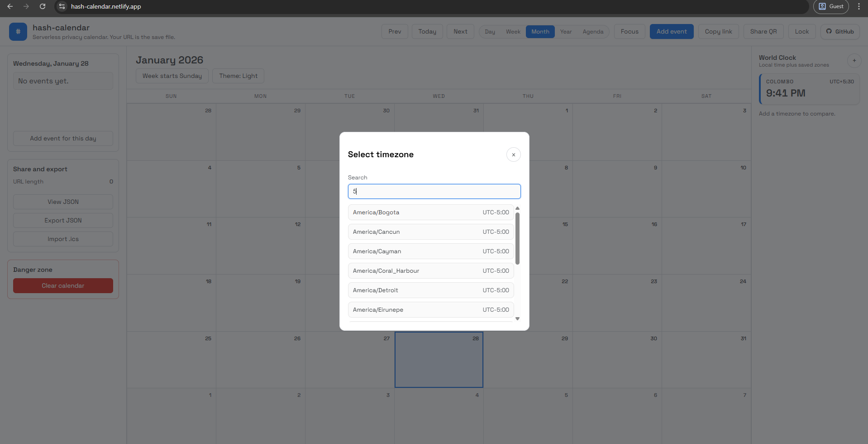Select America/Coral_Harbour timezone

pos(431,270)
